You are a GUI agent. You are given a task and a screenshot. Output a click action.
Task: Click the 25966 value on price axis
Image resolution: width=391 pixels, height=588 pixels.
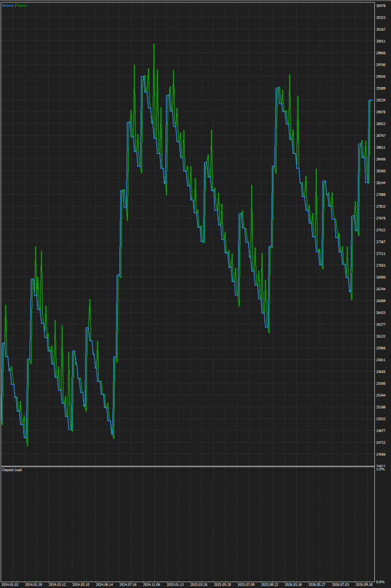pyautogui.click(x=381, y=348)
